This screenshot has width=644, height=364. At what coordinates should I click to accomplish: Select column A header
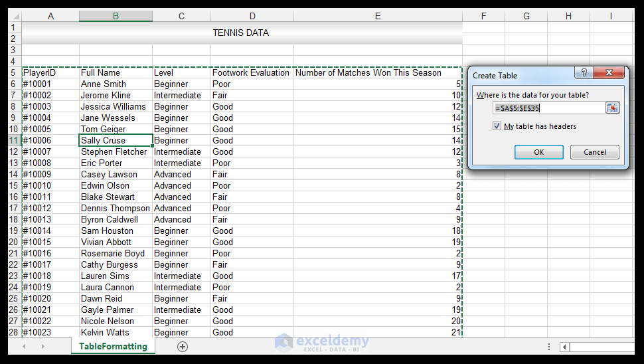coord(50,16)
